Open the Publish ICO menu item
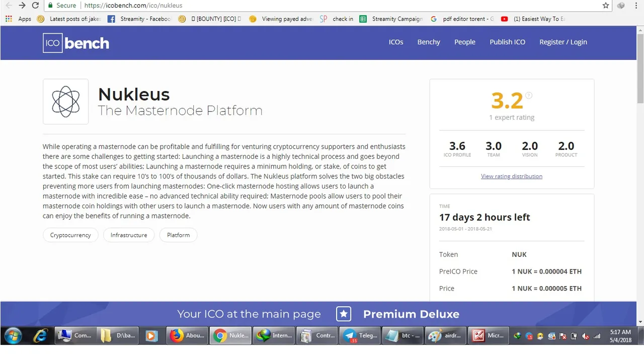Screen dimensions: 644x362 click(x=507, y=42)
